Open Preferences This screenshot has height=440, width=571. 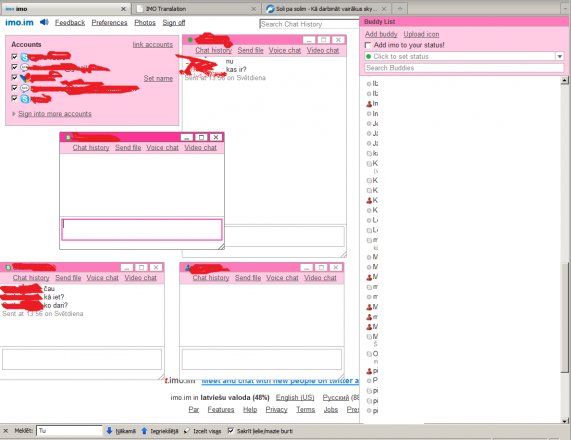click(x=109, y=23)
